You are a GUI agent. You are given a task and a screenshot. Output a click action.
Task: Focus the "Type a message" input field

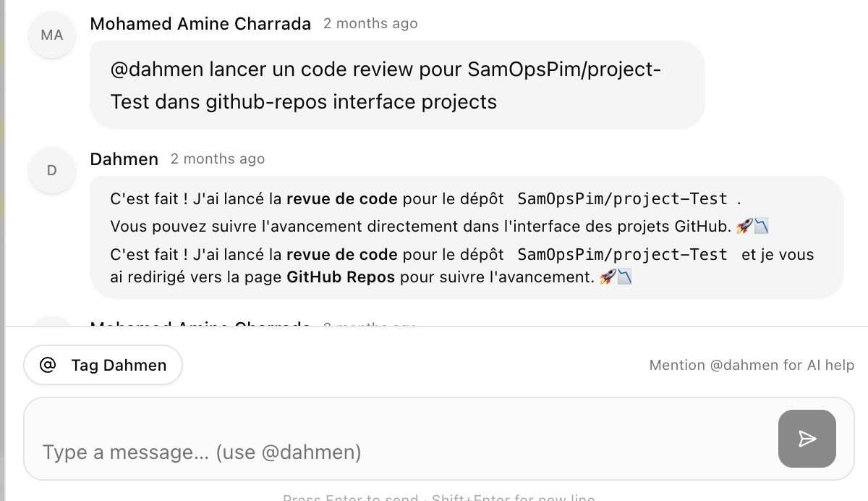[398, 452]
